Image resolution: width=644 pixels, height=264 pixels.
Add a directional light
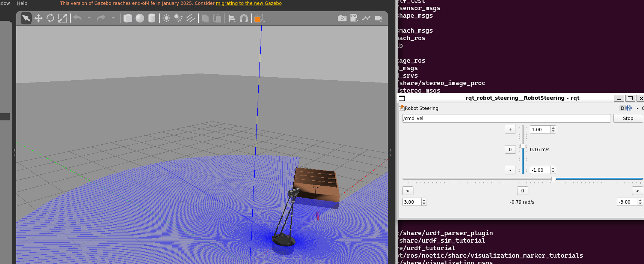[x=190, y=18]
